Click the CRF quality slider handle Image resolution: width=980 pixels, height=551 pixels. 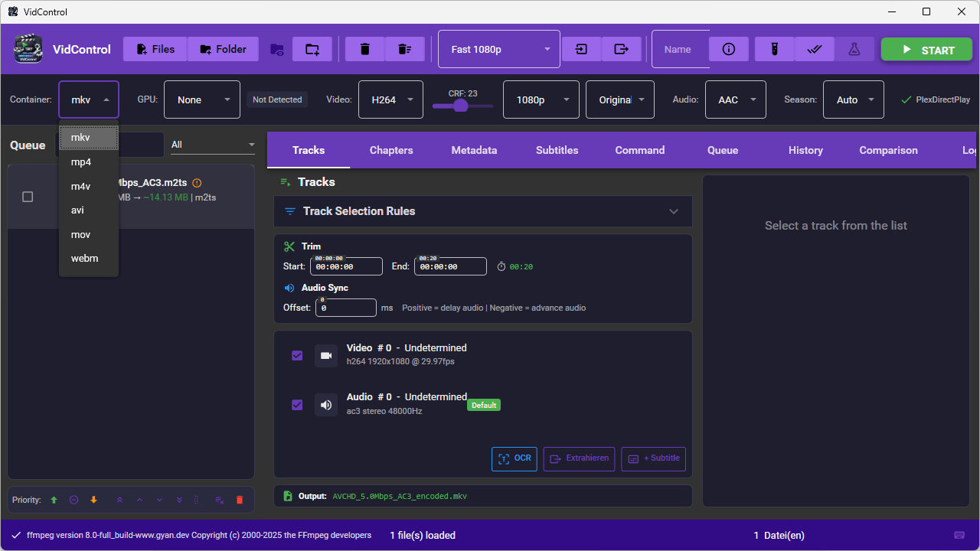coord(460,106)
